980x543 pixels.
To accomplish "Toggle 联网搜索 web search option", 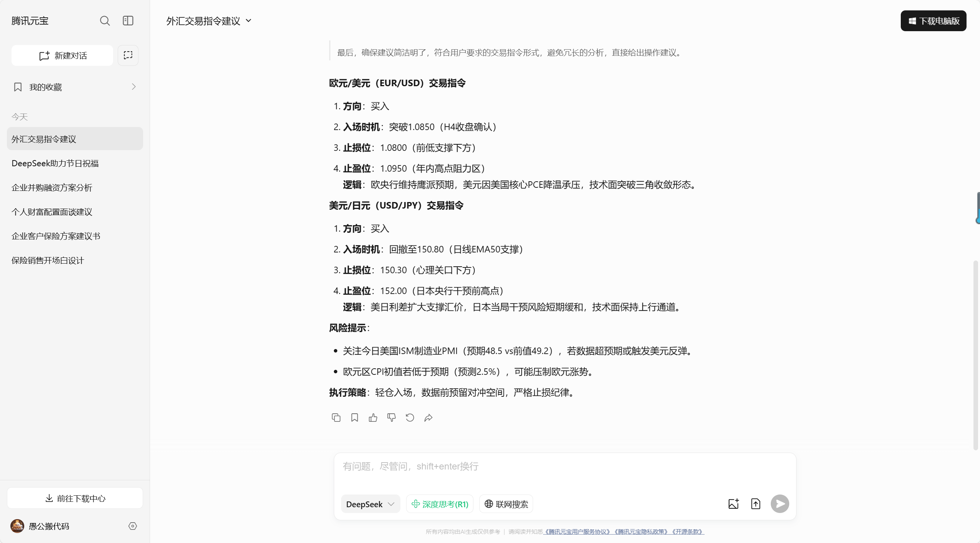I will [x=506, y=504].
